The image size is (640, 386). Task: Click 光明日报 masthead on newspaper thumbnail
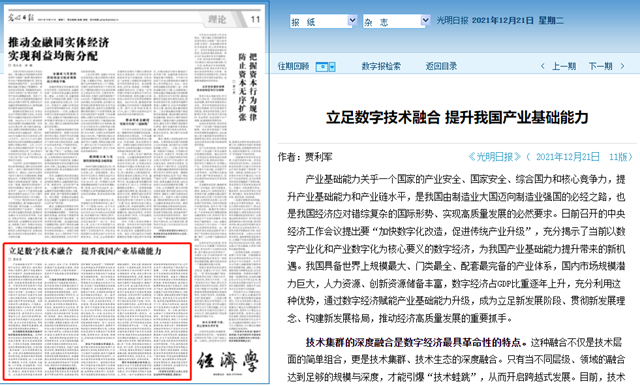(x=20, y=18)
